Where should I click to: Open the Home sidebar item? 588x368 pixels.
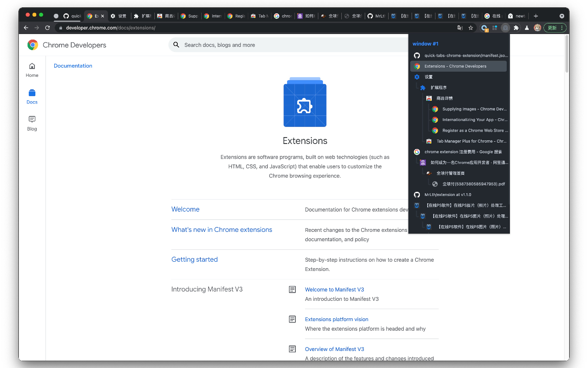(x=32, y=70)
